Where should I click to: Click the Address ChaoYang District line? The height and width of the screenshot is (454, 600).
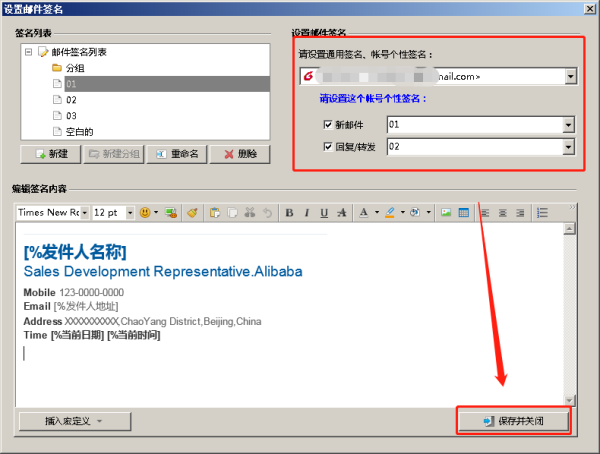click(142, 321)
